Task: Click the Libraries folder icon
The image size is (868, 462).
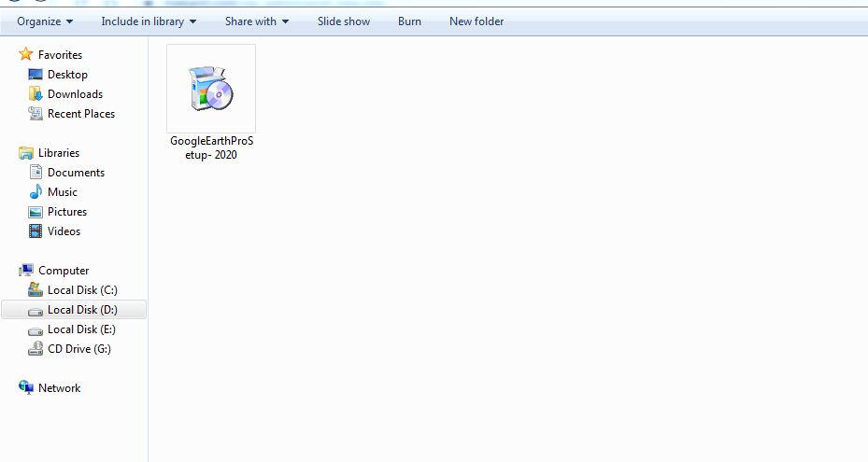Action: (25, 153)
